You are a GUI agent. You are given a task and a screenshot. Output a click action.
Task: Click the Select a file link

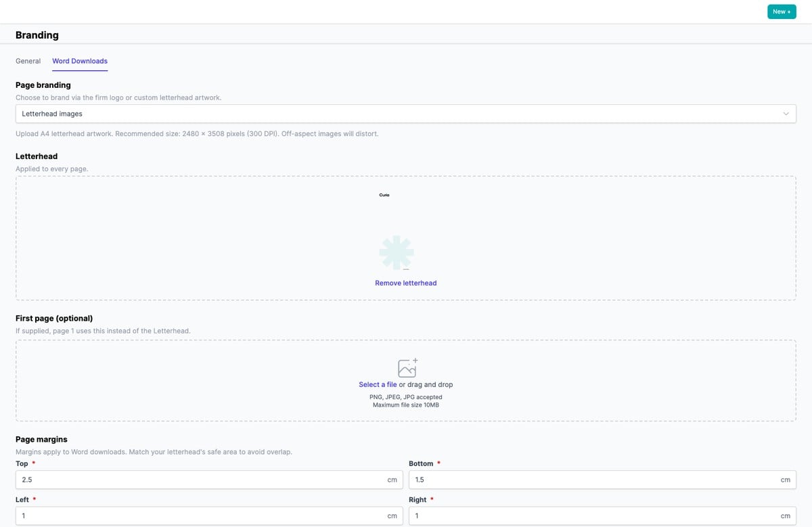pos(378,384)
